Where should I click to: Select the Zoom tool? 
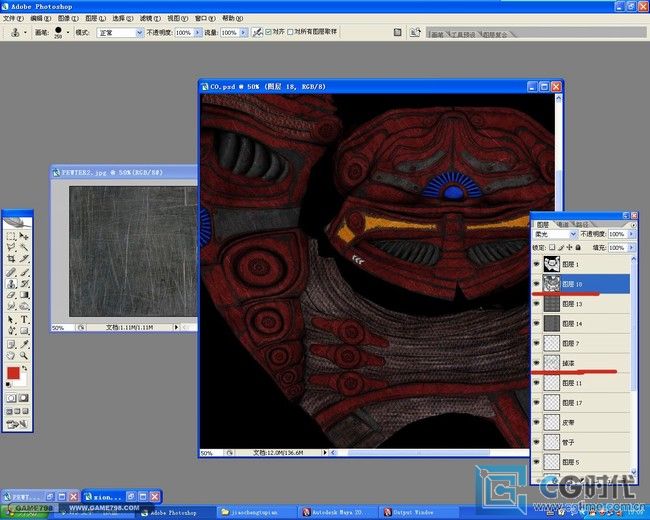tap(24, 356)
